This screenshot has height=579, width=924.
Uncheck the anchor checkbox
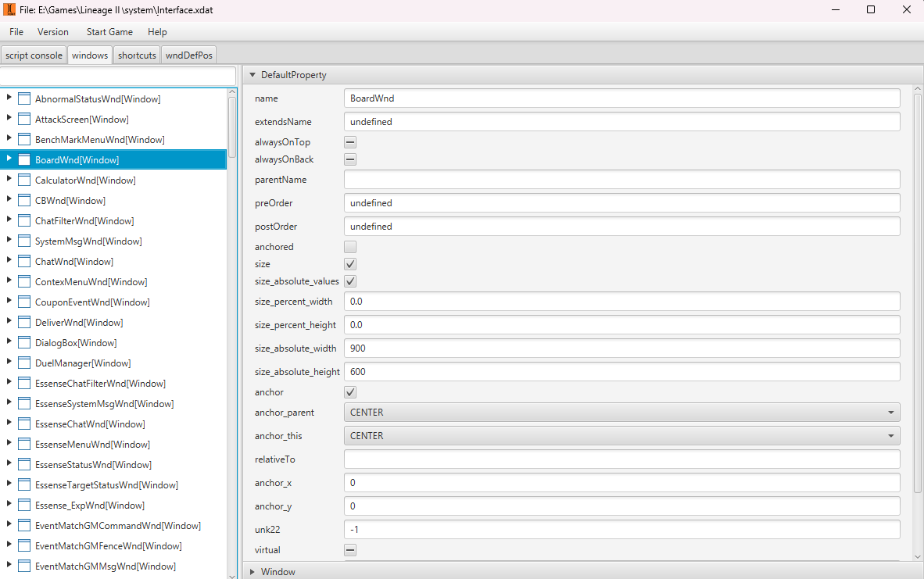coord(350,391)
